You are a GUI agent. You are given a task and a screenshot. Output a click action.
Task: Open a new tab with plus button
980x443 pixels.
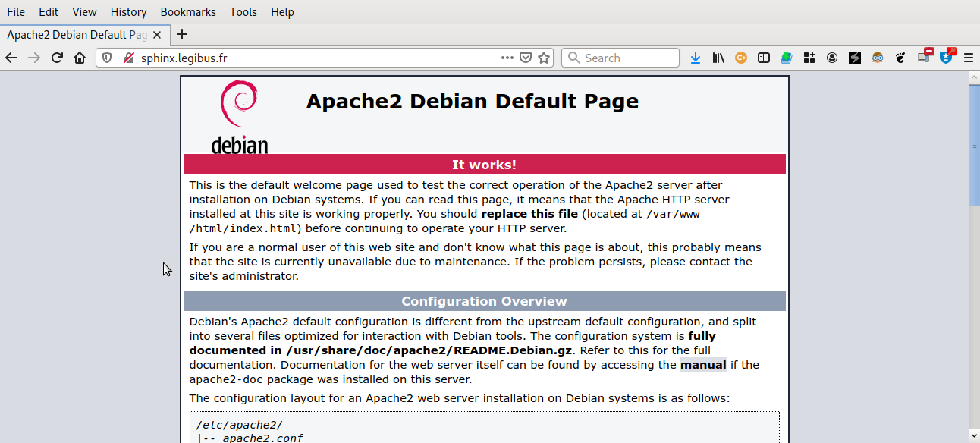tap(182, 34)
